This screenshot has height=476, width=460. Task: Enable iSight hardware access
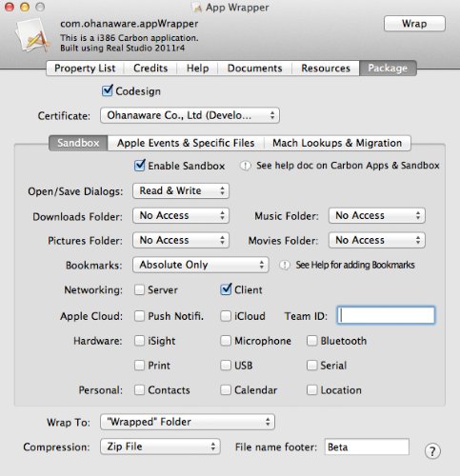click(139, 341)
